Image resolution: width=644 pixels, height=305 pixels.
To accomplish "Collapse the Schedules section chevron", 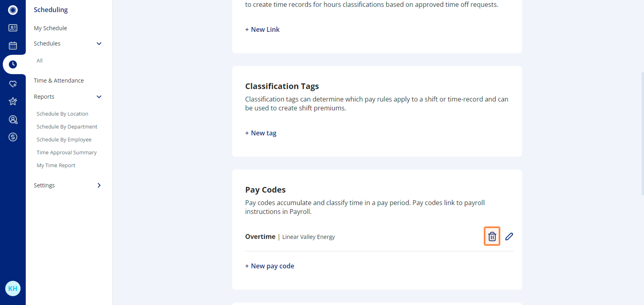I will [99, 44].
